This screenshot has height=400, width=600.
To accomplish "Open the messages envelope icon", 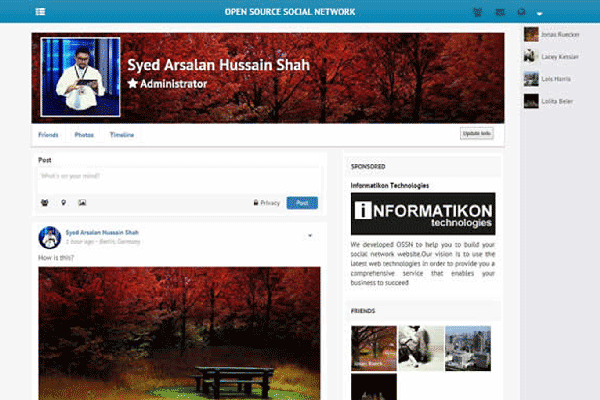I will click(497, 13).
